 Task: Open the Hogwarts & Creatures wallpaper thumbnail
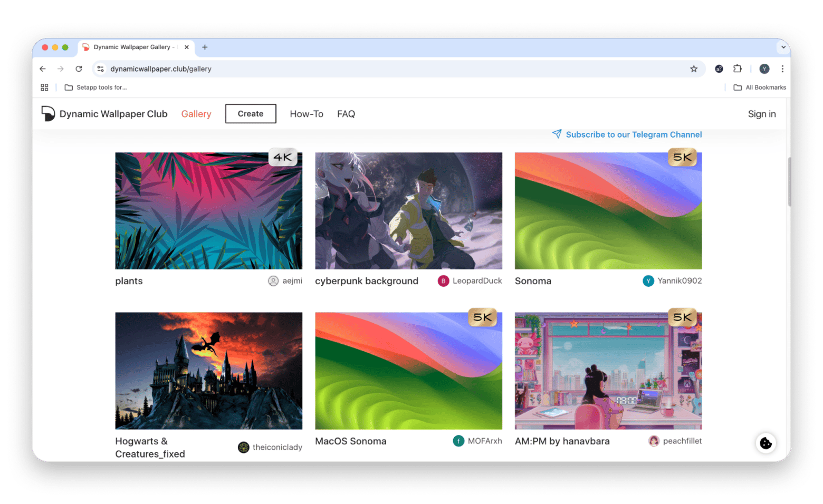pos(208,371)
